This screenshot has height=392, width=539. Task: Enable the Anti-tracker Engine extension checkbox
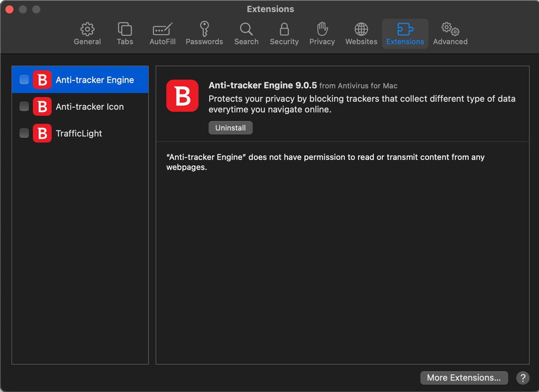tap(24, 79)
